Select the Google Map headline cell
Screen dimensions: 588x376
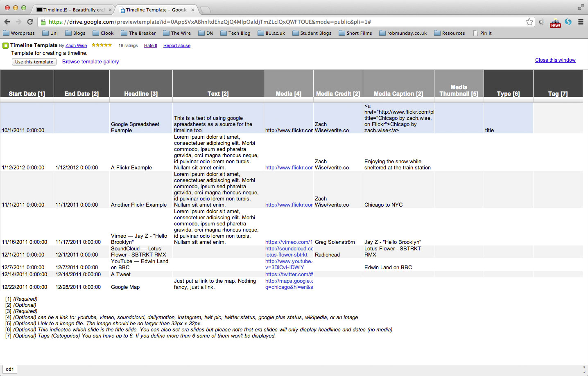141,284
